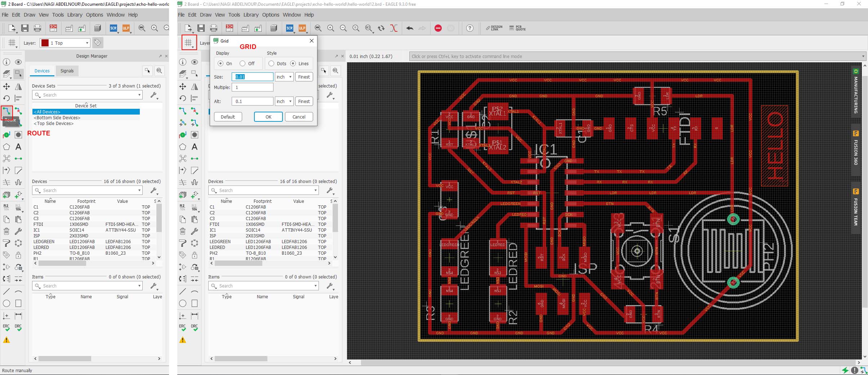Switch to schematic with SCH/BRD icon, right window
The height and width of the screenshot is (375, 868).
coord(230,28)
